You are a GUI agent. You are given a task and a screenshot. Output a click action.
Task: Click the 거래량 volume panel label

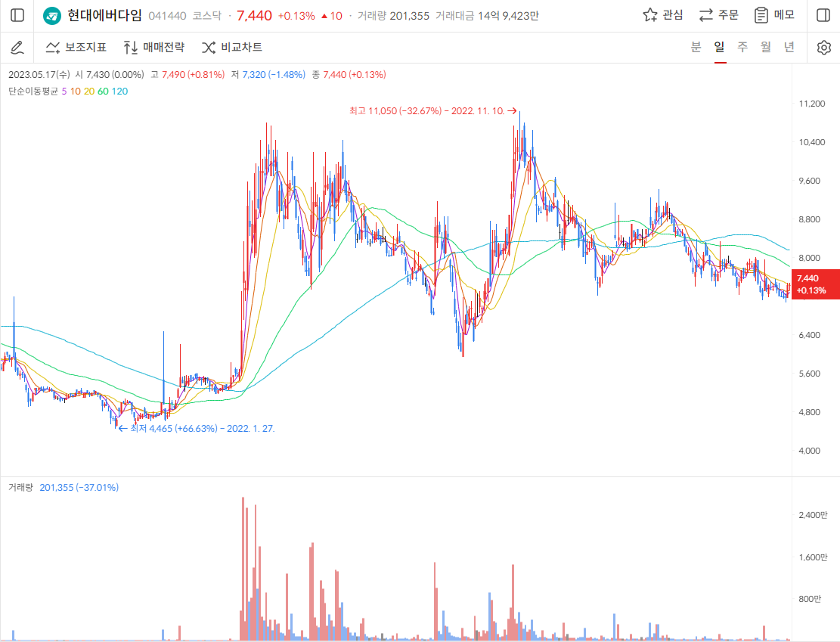[20, 487]
